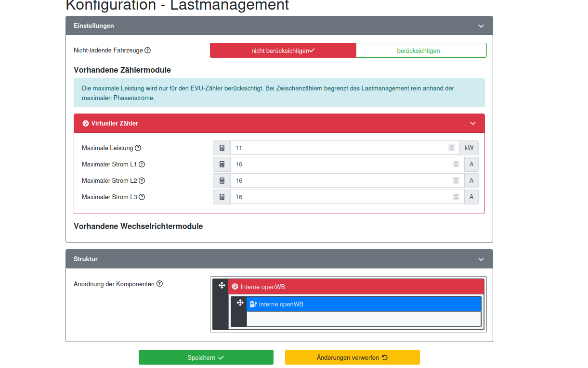Image resolution: width=588 pixels, height=368 pixels.
Task: Click spinner arrows of Maximaler Strom L3 field
Action: pos(456,197)
